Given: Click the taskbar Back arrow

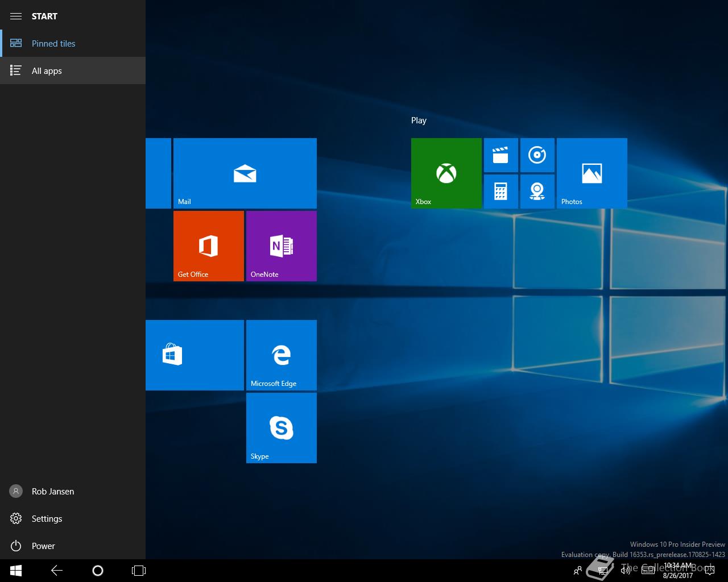Looking at the screenshot, I should click(57, 571).
